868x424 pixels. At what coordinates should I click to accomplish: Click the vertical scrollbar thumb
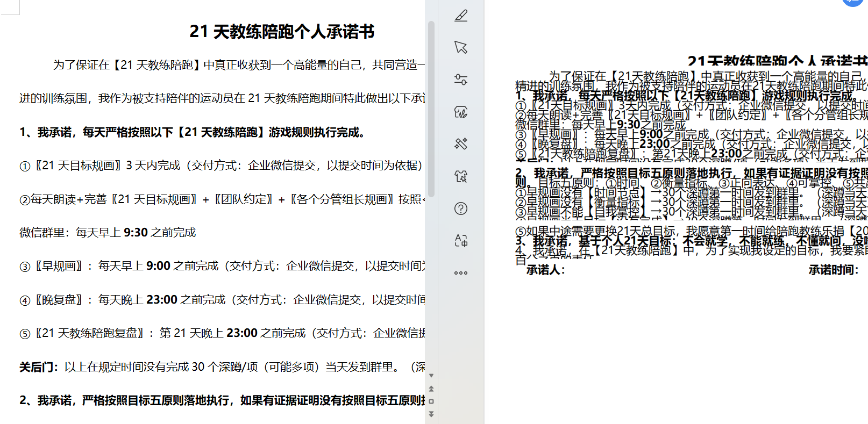(431, 107)
